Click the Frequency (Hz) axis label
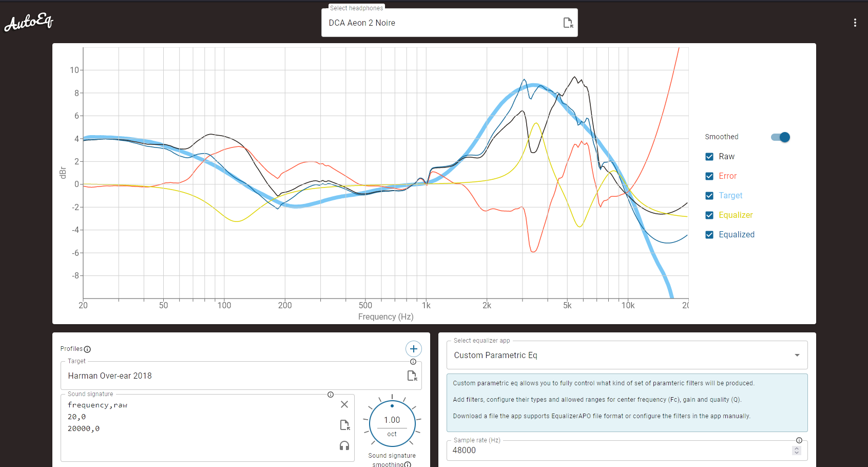This screenshot has width=868, height=467. tap(386, 317)
